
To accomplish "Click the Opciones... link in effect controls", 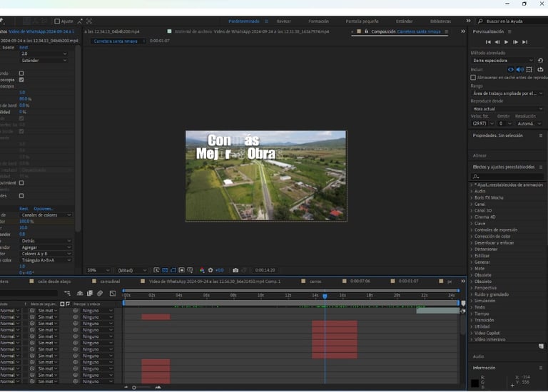I will (x=44, y=208).
